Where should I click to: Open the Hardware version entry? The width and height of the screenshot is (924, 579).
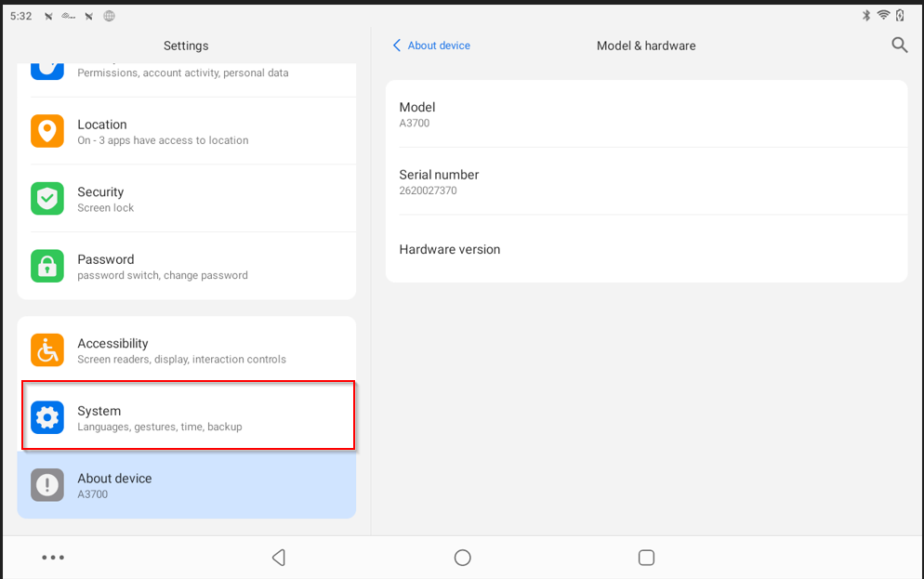click(646, 249)
